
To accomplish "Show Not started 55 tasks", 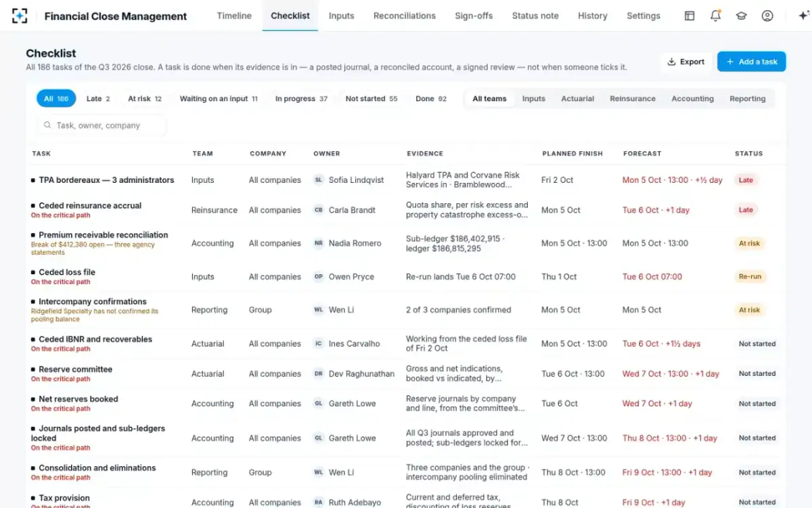I will 371,98.
